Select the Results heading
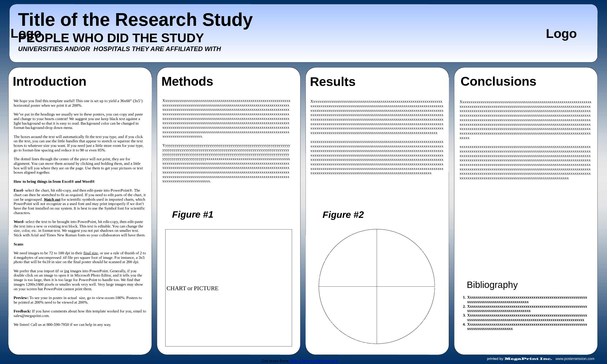 click(x=333, y=82)
